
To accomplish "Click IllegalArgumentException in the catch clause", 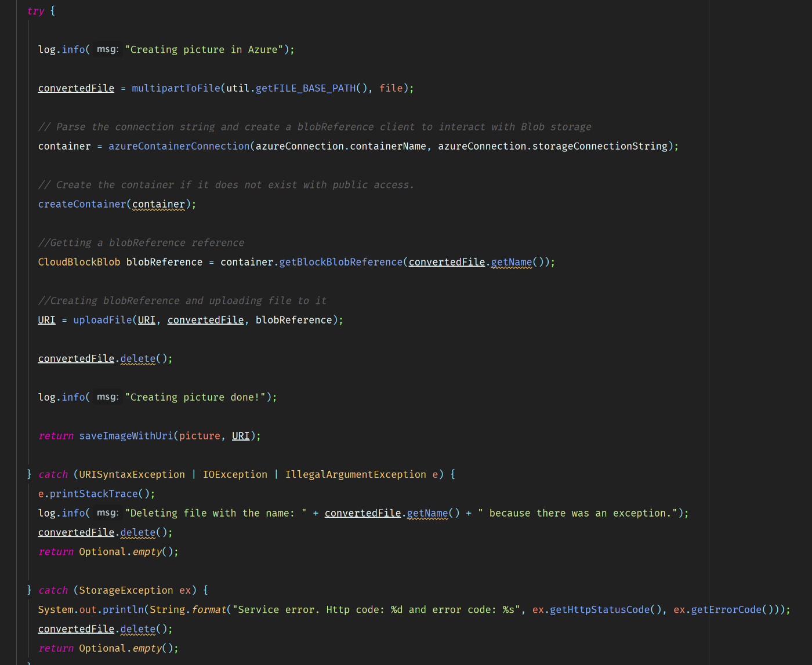I will coord(355,474).
